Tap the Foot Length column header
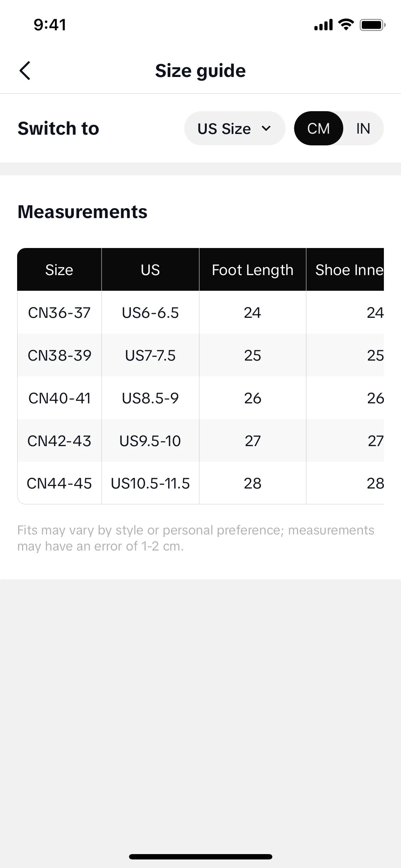This screenshot has height=868, width=401. click(x=252, y=270)
